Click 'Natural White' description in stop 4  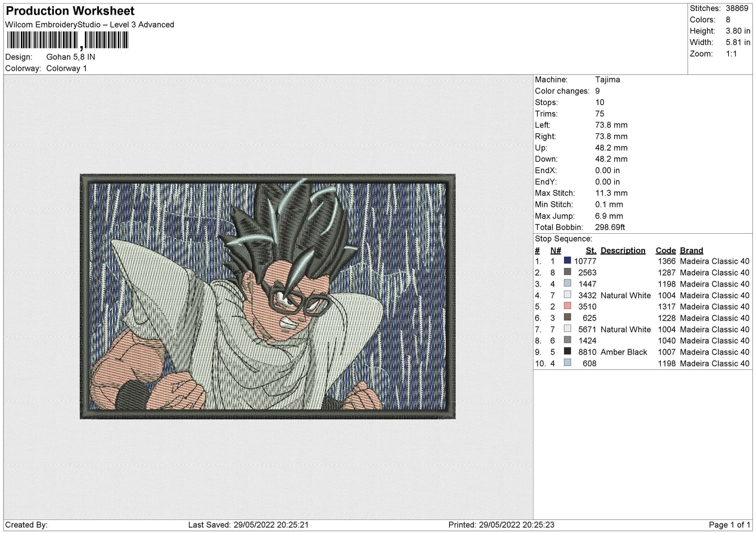pos(626,296)
